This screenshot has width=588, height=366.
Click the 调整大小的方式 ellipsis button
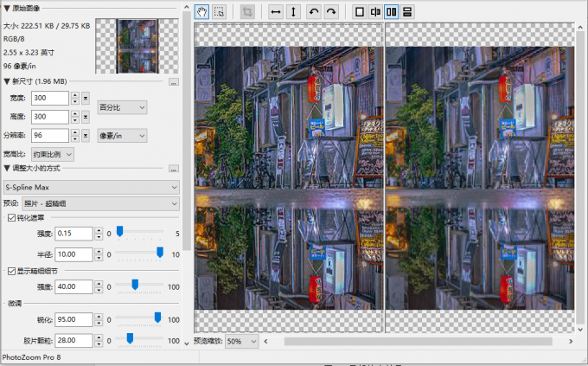tap(173, 168)
